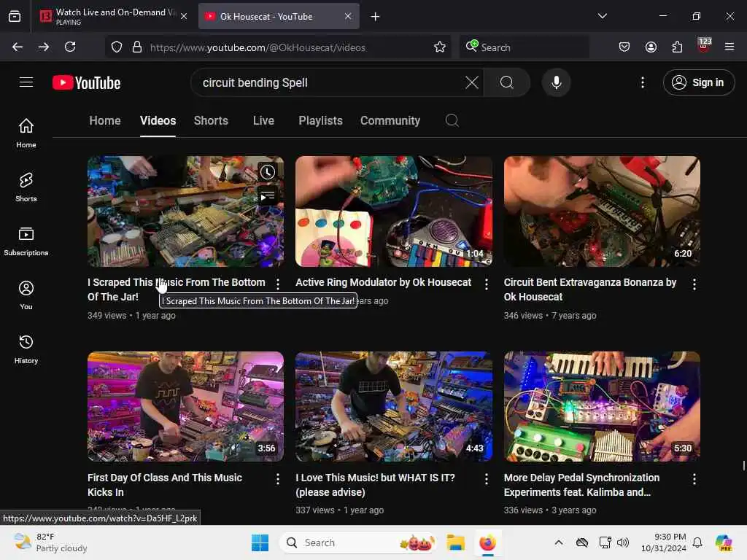Viewport: 747px width, 560px height.
Task: Start voice search with the microphone icon
Action: (x=556, y=82)
